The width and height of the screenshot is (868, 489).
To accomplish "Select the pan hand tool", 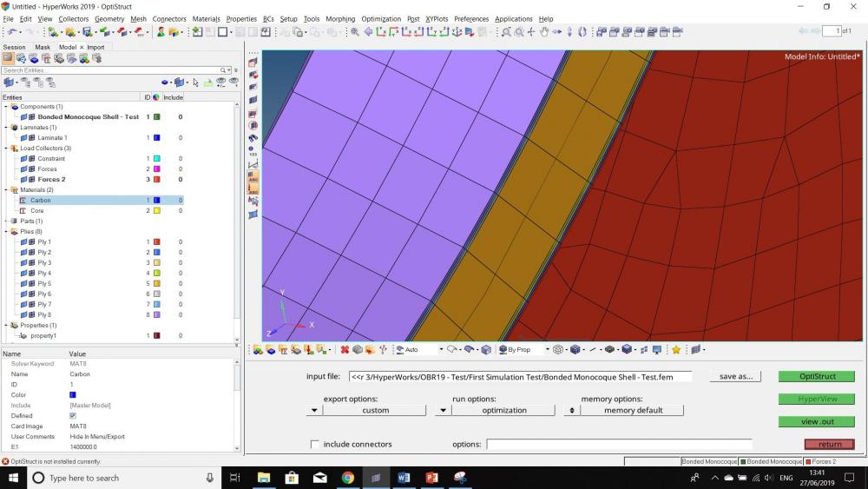I will click(543, 32).
